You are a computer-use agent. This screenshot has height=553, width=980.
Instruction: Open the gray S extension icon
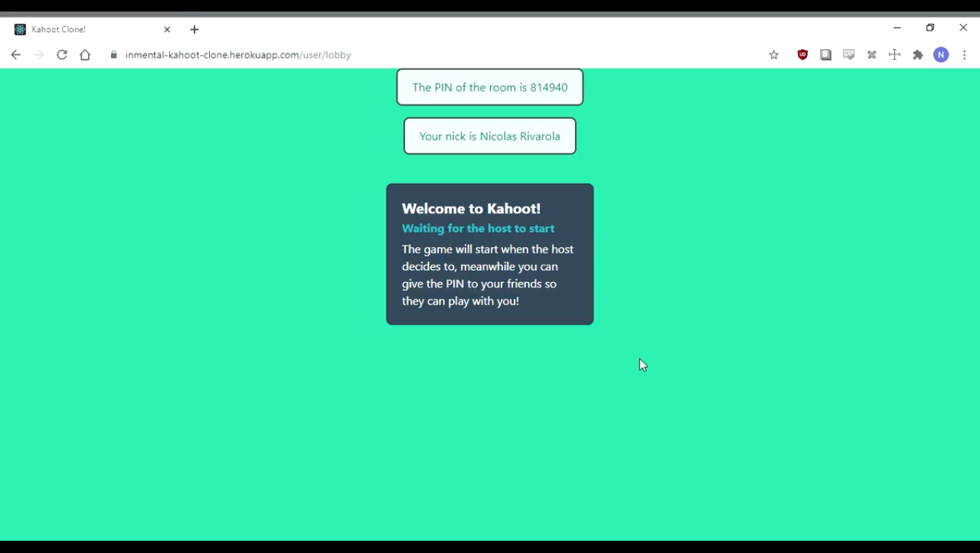[x=826, y=55]
